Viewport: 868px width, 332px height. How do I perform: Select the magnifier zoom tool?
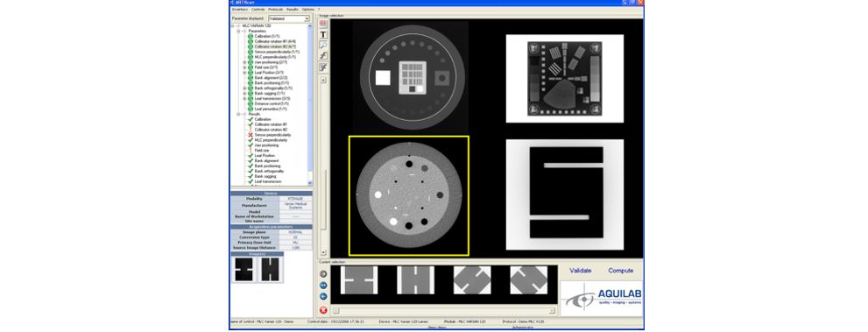pyautogui.click(x=323, y=45)
